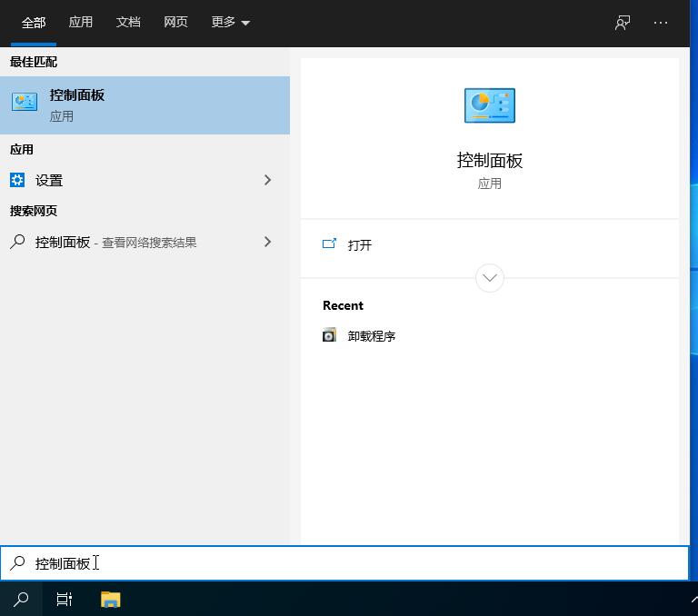Click the feedback icon in the search header
698x616 pixels.
click(x=623, y=23)
